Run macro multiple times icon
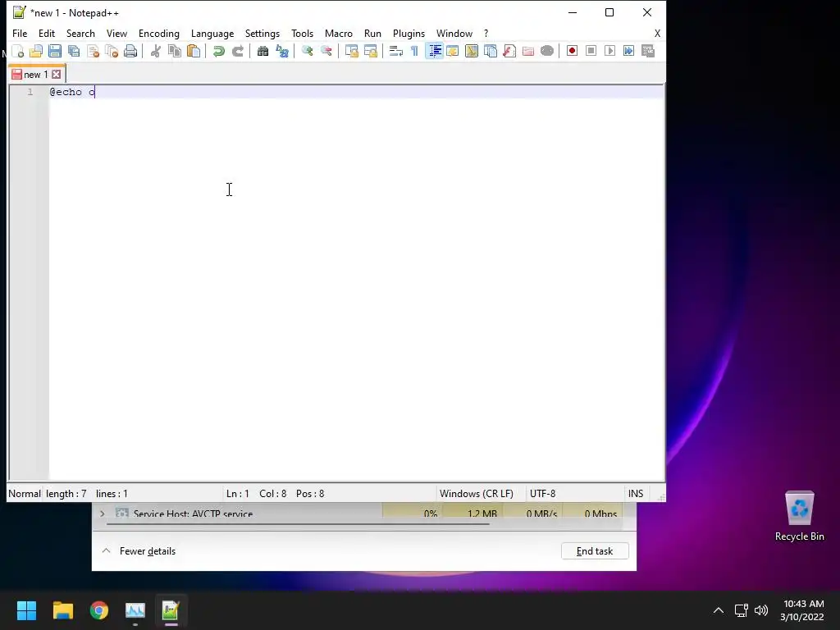 tap(629, 51)
